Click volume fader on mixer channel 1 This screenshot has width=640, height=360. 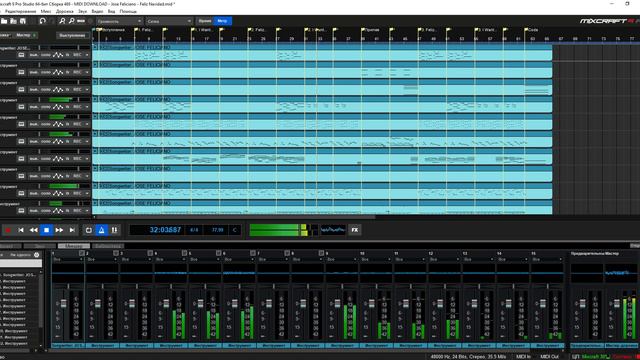pos(63,304)
